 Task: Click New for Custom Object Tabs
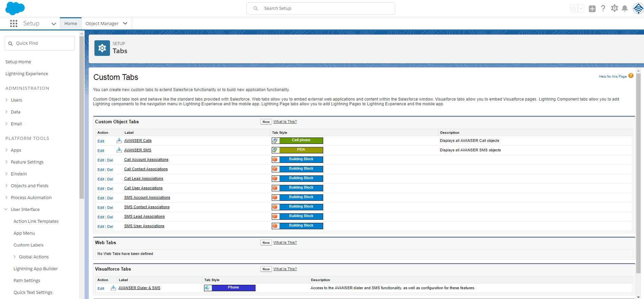266,122
